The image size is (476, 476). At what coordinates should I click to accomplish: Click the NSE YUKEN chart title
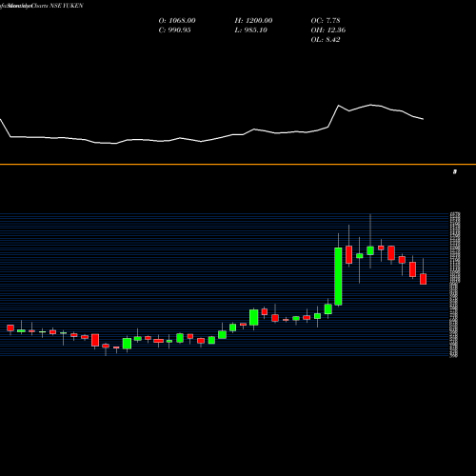(x=67, y=6)
